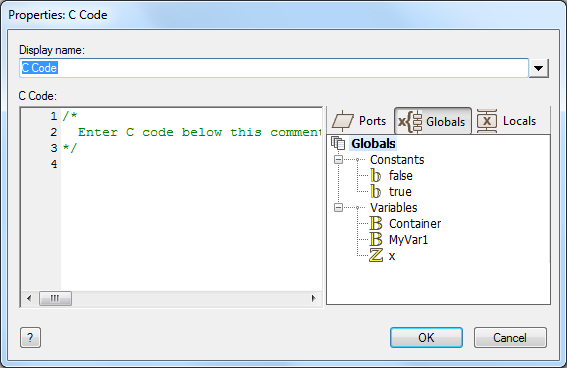The height and width of the screenshot is (368, 567).
Task: Click the code editor right scroll arrow
Action: click(313, 298)
